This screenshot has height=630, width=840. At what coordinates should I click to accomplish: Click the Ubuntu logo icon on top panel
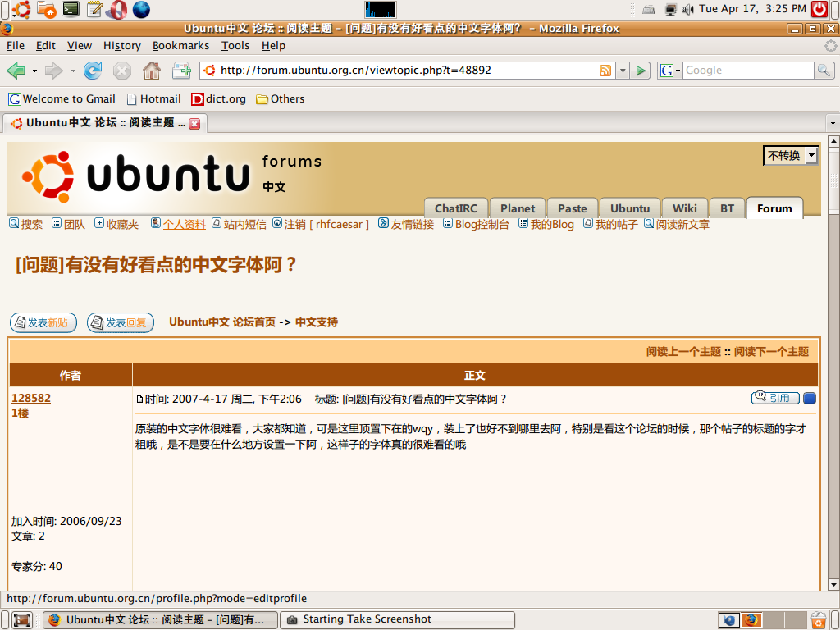click(x=21, y=9)
